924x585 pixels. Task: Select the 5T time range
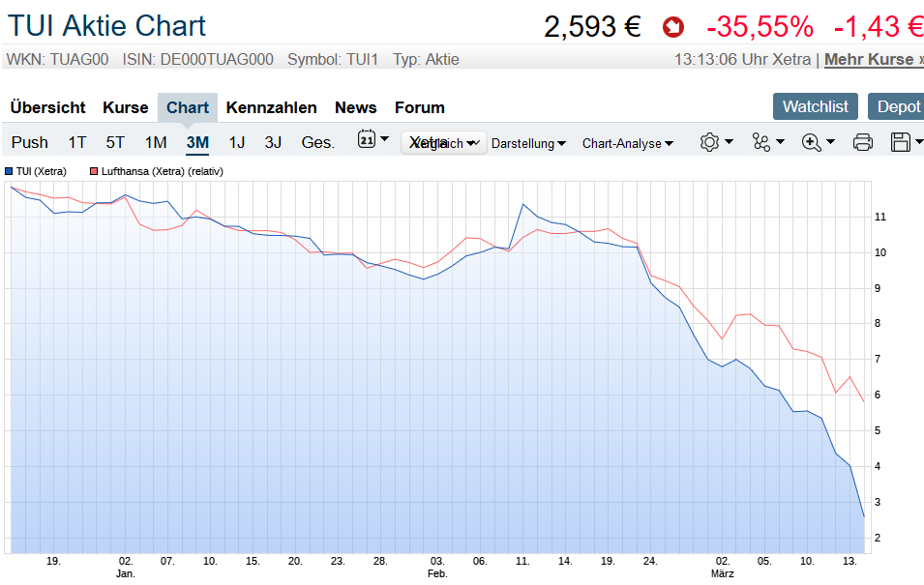point(115,142)
